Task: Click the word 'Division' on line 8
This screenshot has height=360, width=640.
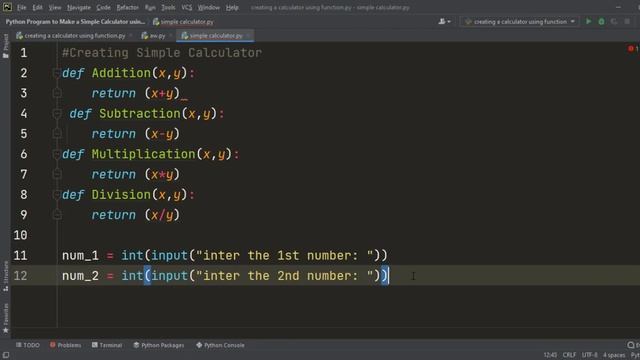Action: point(121,194)
